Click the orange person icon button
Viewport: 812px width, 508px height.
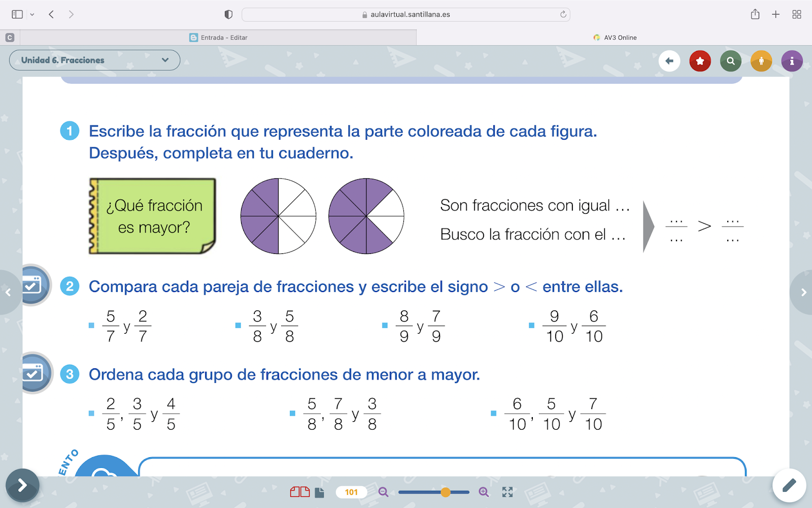pos(761,61)
